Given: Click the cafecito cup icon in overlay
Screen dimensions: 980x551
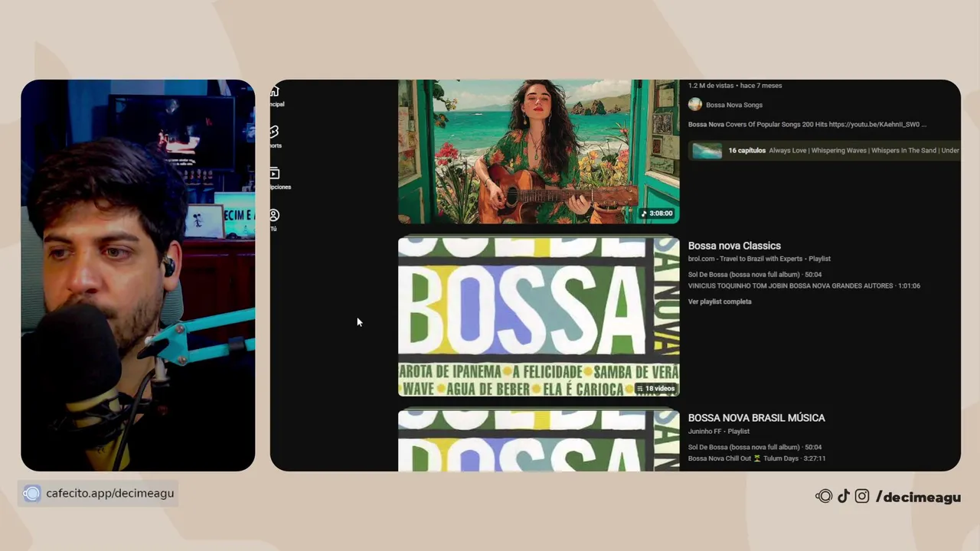Looking at the screenshot, I should click(x=31, y=494).
